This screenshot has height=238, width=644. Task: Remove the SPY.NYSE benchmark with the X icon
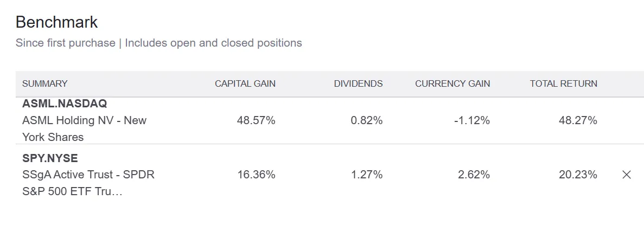pos(626,175)
